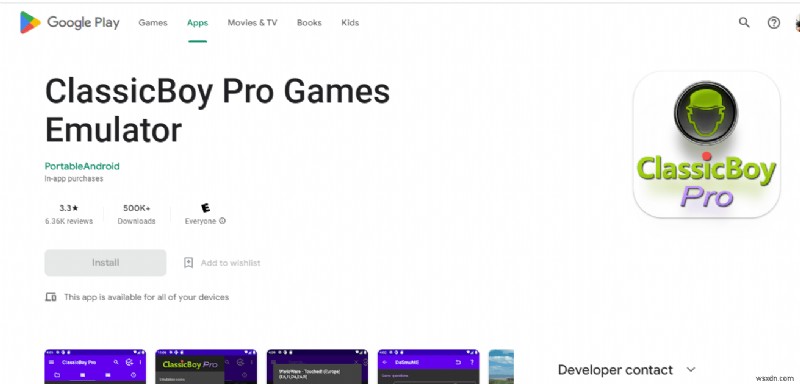Image resolution: width=800 pixels, height=384 pixels.
Task: Click the ClassicBoy Pro Games Emulator title
Action: (x=217, y=110)
